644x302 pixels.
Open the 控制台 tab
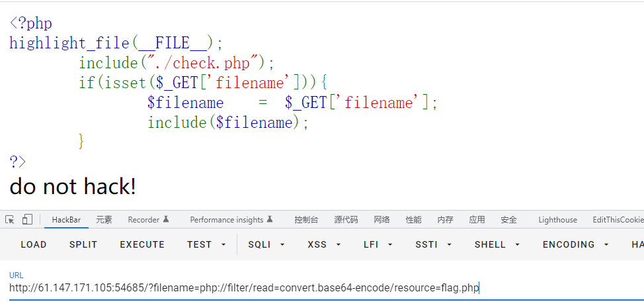[306, 220]
